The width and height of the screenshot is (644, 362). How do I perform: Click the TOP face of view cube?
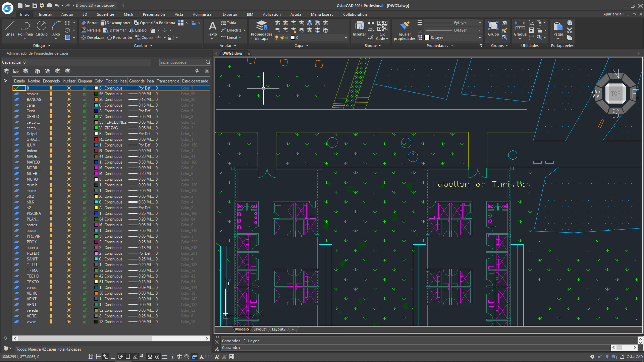point(615,94)
